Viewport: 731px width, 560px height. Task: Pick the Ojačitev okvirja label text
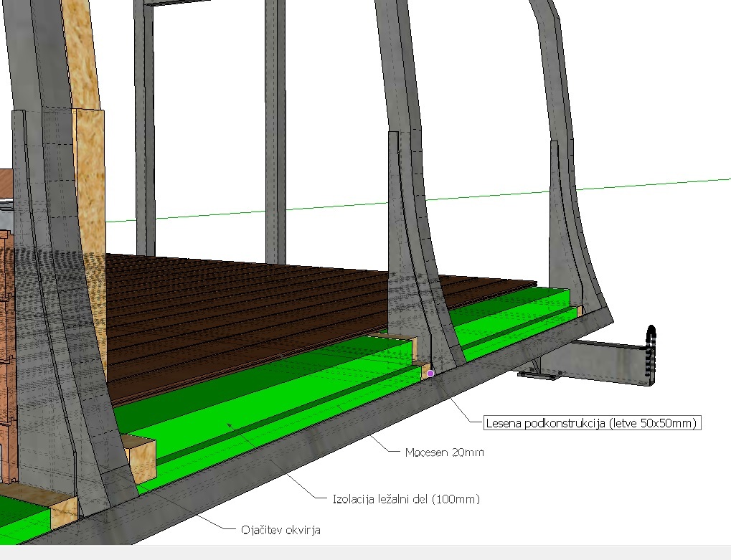coord(280,531)
